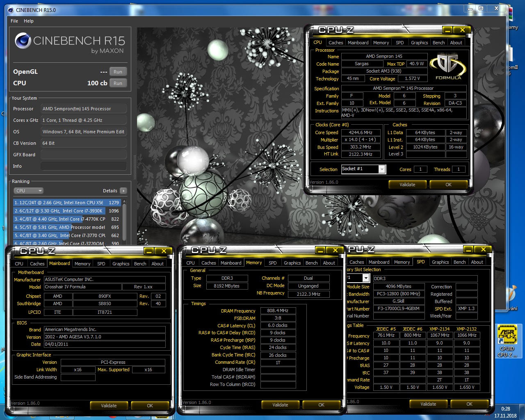Switch to Caches tab in CPU window

click(x=336, y=43)
